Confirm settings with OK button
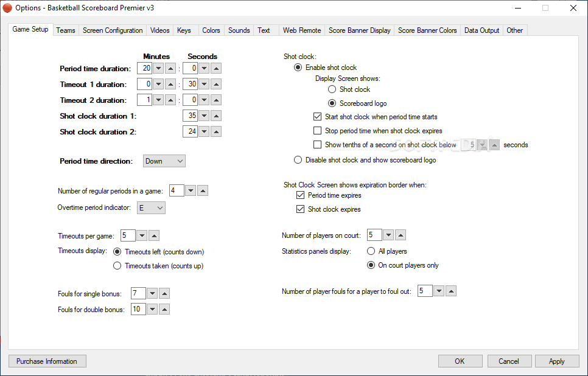588x376 pixels. [460, 361]
